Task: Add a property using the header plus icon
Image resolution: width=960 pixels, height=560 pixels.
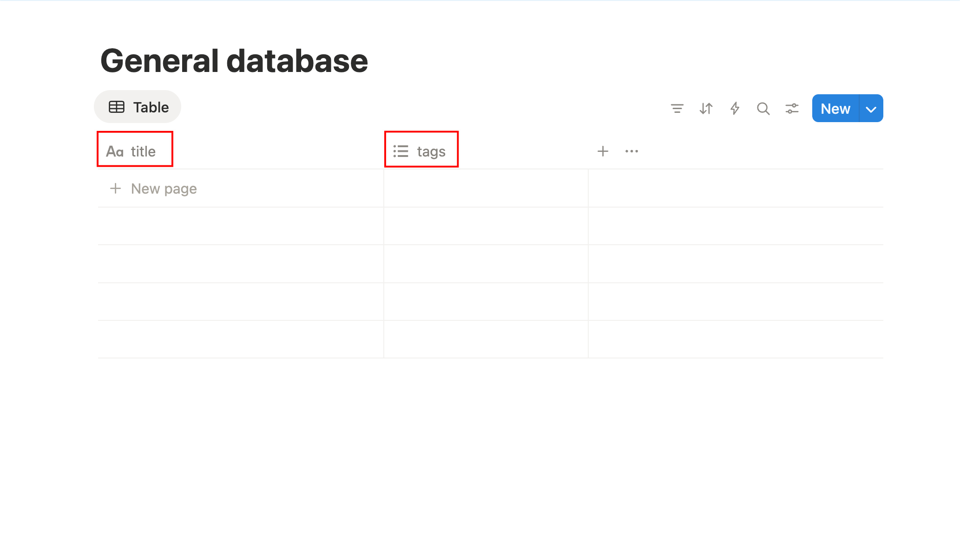Action: tap(603, 151)
